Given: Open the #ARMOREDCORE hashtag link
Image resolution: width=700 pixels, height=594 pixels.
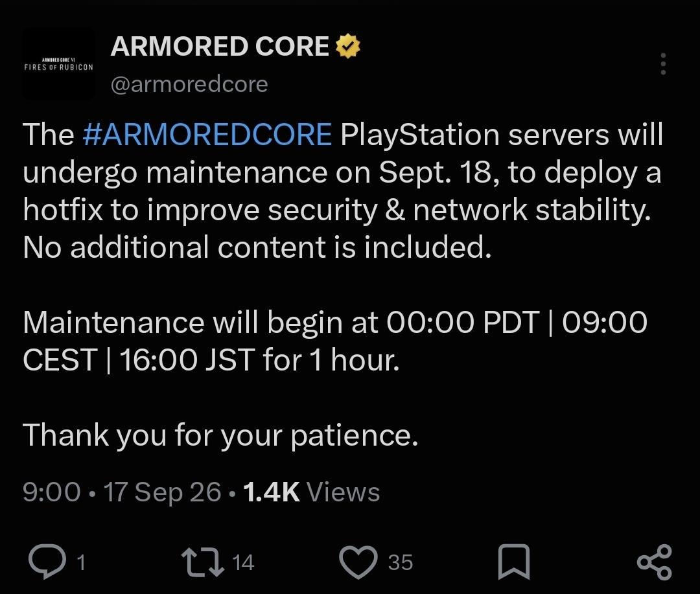Looking at the screenshot, I should (207, 134).
